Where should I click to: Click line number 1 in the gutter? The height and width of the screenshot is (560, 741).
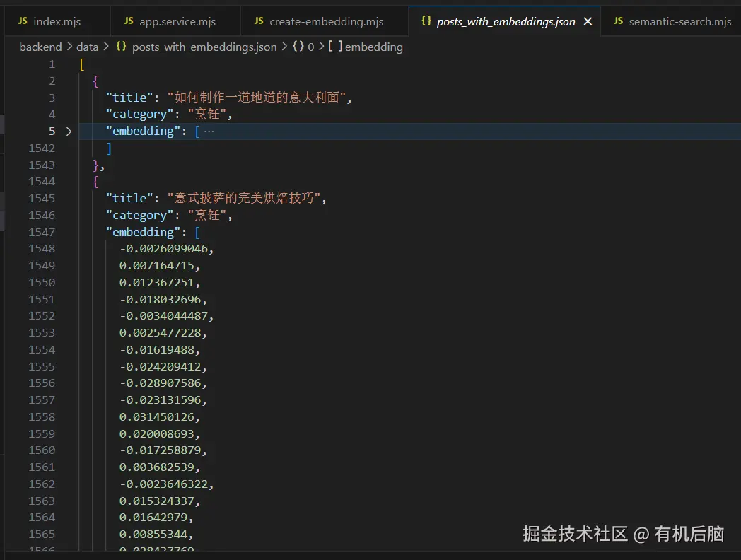pyautogui.click(x=52, y=64)
